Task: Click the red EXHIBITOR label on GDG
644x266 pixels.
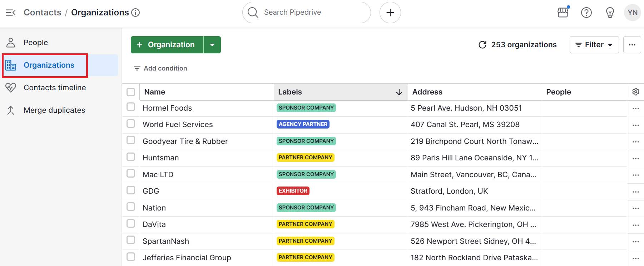Action: (x=293, y=191)
